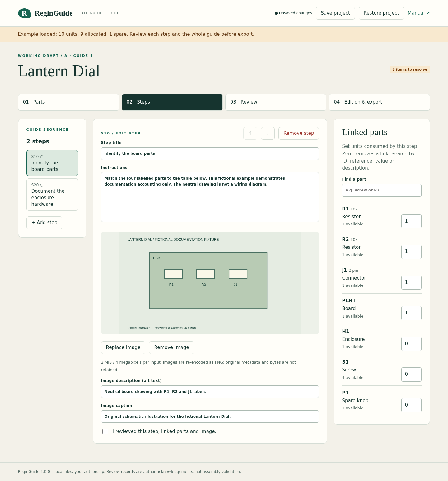Switch to the 01 Parts tab
This screenshot has height=481, width=448.
point(68,102)
